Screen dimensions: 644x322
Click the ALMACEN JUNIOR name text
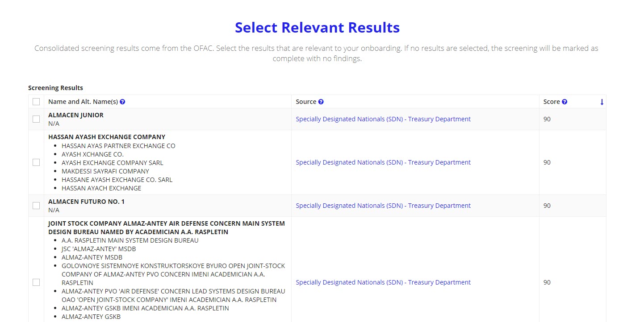coord(75,115)
